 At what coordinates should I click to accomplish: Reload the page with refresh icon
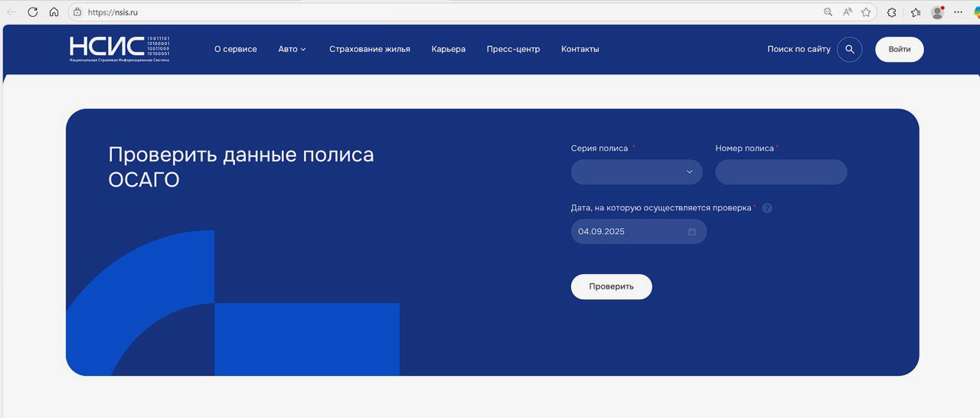coord(33,12)
